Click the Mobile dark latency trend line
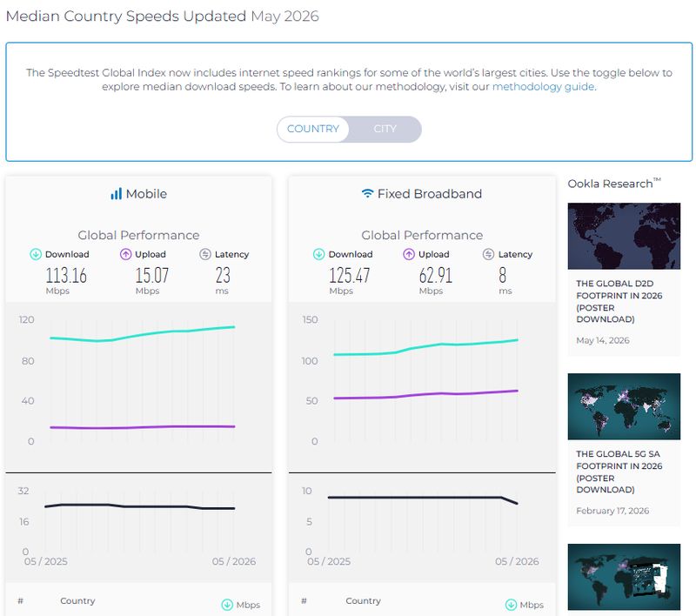This screenshot has width=696, height=616. [x=140, y=506]
